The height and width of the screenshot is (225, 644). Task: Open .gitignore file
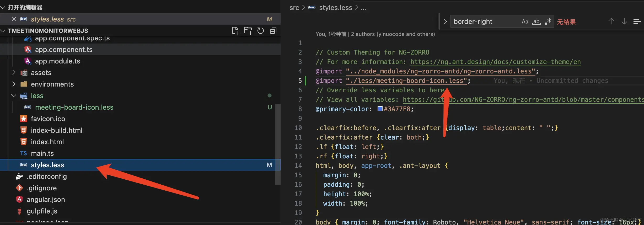coord(42,188)
